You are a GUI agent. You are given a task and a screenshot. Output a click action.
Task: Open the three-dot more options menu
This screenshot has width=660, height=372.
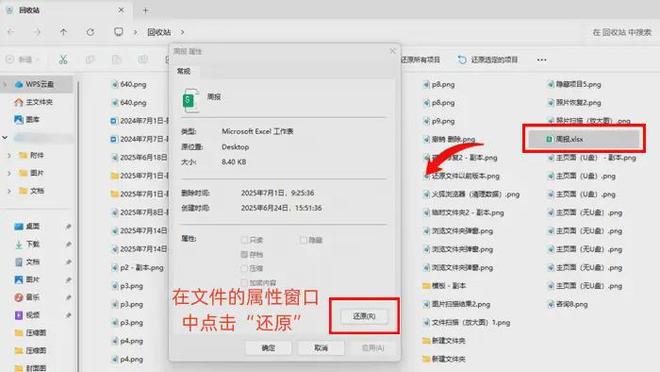(542, 60)
